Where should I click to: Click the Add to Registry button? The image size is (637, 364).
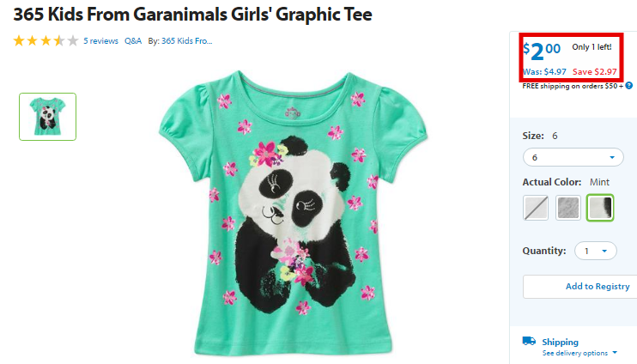[x=580, y=287]
